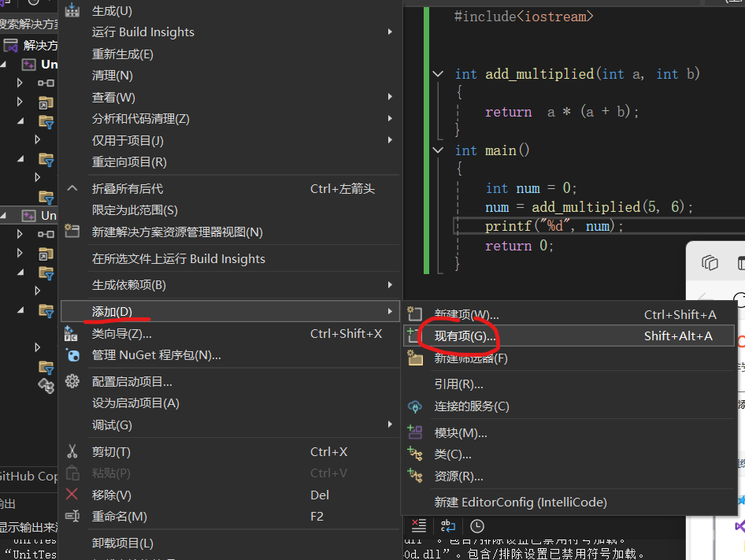The image size is (745, 560).
Task: Choose 清理(N) clean entry
Action: pos(231,75)
